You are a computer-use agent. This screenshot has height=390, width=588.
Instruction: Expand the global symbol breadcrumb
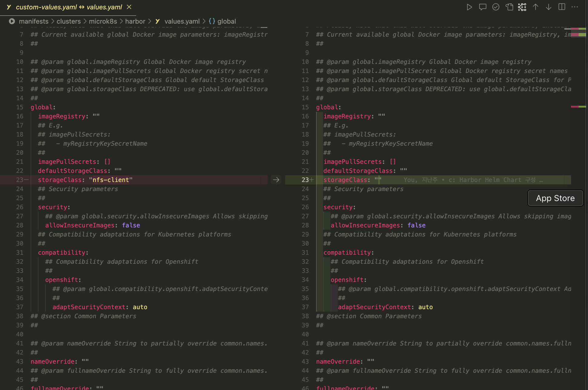pos(226,21)
